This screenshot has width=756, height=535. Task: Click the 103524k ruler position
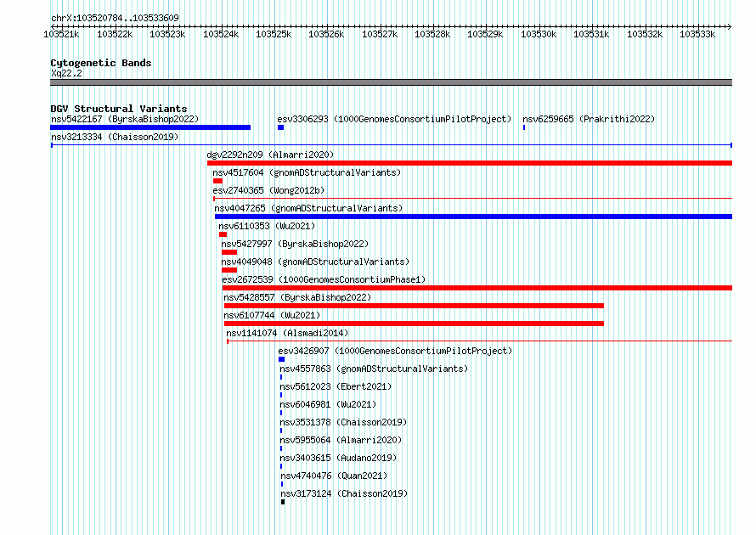221,34
